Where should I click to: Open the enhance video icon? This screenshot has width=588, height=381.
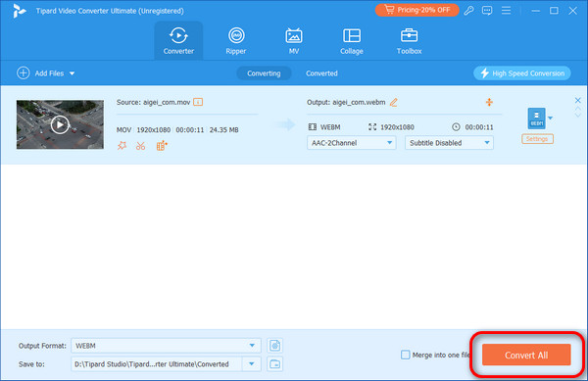pos(162,146)
